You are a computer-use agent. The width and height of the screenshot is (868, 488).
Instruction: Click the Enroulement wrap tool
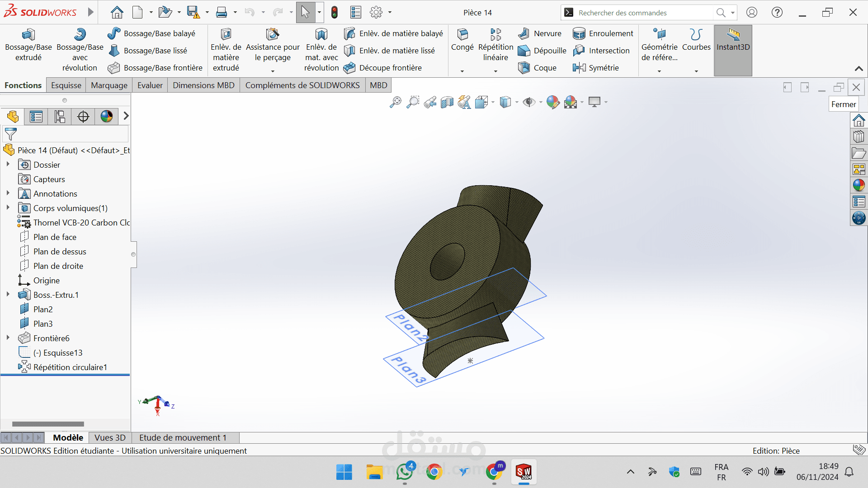[x=603, y=33]
